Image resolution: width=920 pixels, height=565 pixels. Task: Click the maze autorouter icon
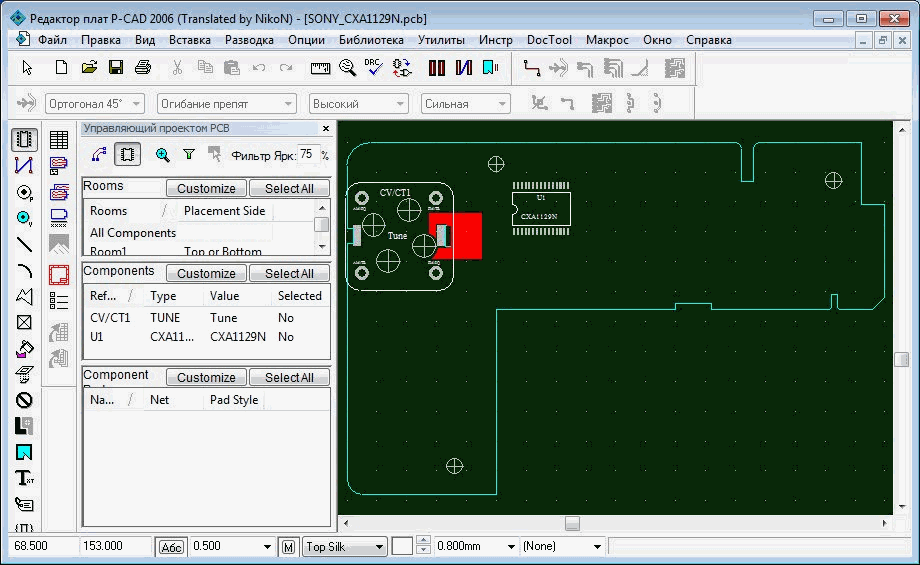pyautogui.click(x=675, y=68)
